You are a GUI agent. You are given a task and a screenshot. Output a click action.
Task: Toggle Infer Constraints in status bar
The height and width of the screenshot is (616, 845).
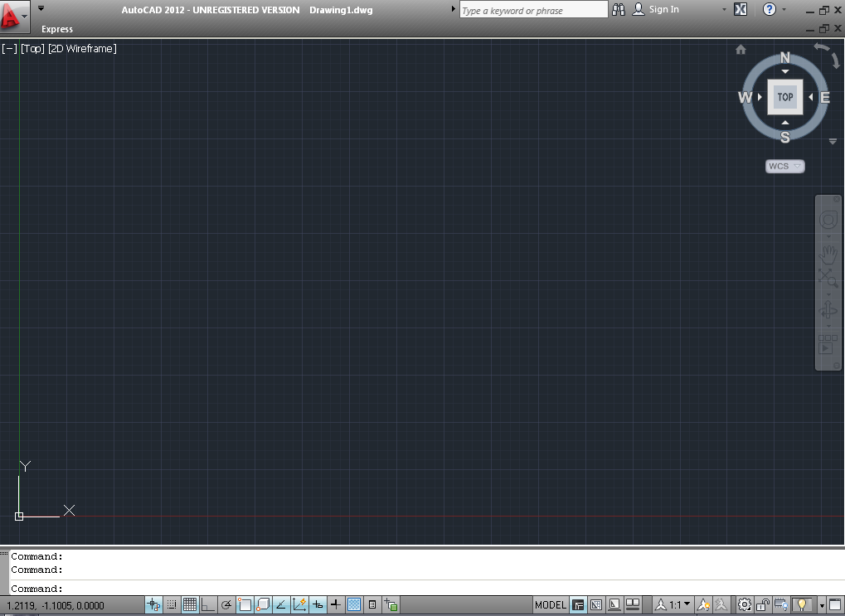(153, 604)
